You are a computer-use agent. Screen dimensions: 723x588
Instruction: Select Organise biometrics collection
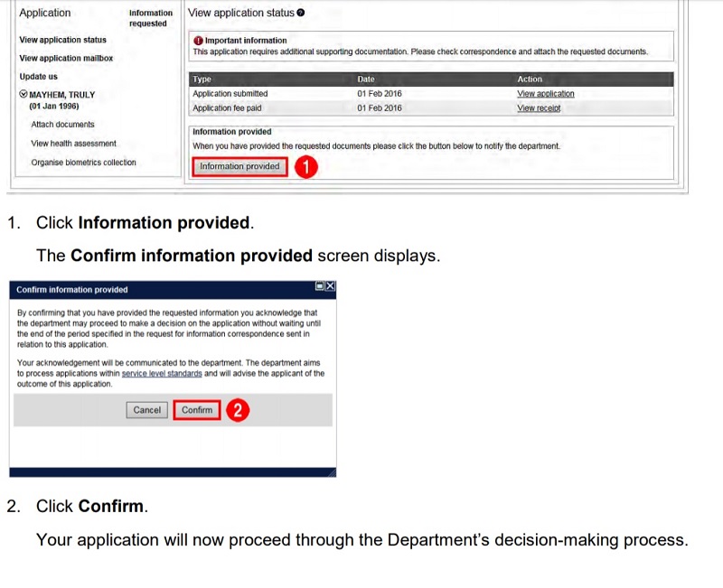pos(83,163)
